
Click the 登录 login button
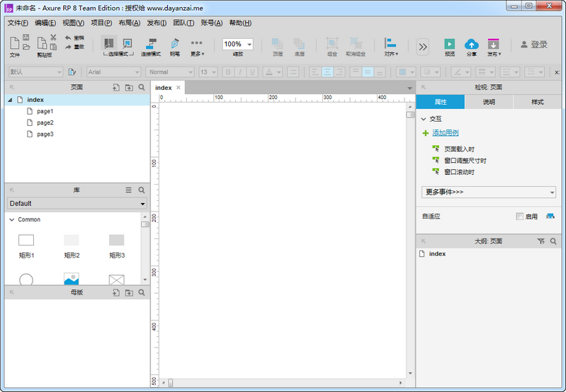534,45
